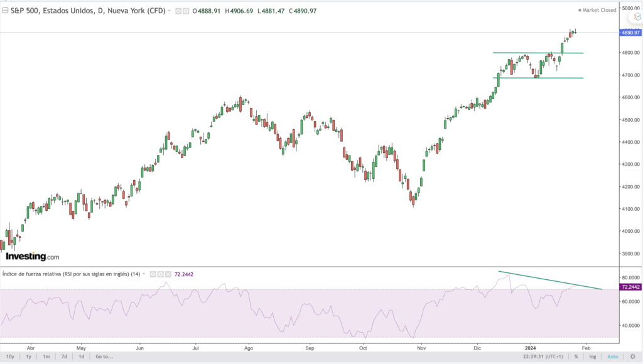Click the 4890.97 current price label
The image size is (643, 364).
click(x=630, y=32)
